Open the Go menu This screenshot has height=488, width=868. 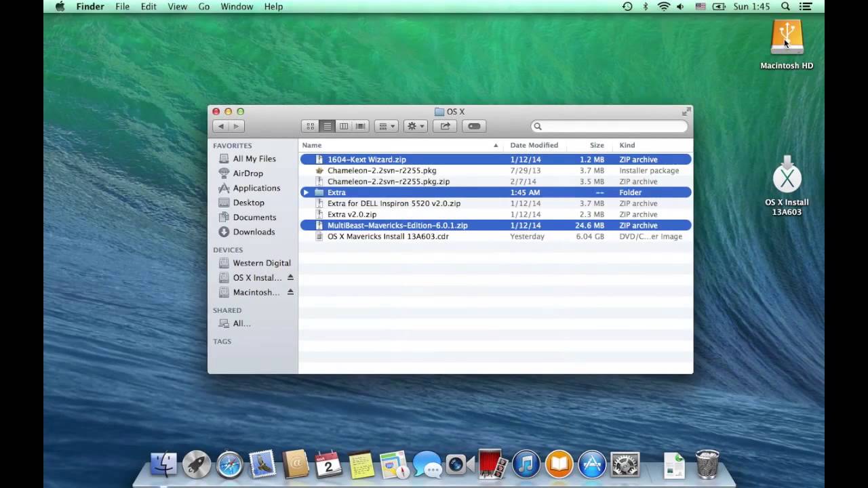(x=204, y=7)
